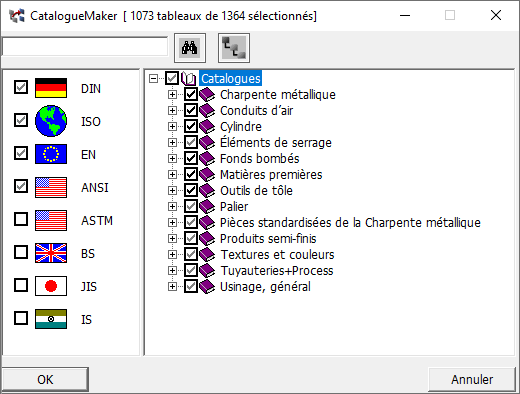This screenshot has width=520, height=394.
Task: Expand the Éléments de serrage node
Action: [x=172, y=143]
